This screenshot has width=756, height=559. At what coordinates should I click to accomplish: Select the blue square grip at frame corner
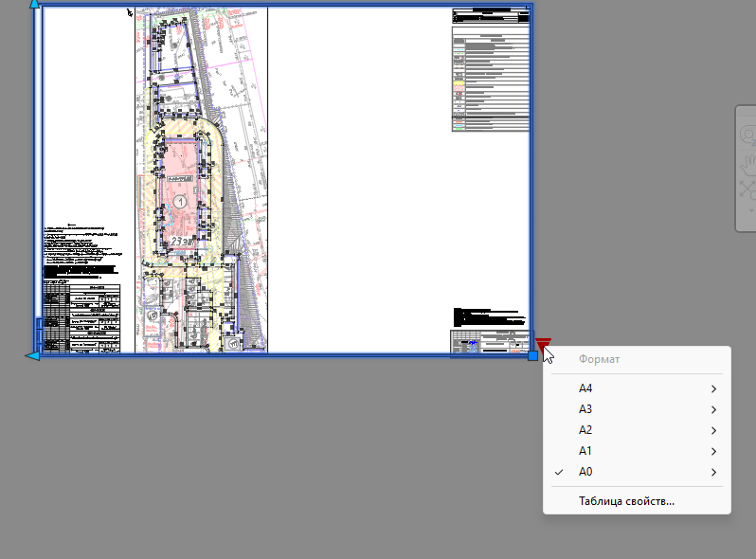[532, 356]
